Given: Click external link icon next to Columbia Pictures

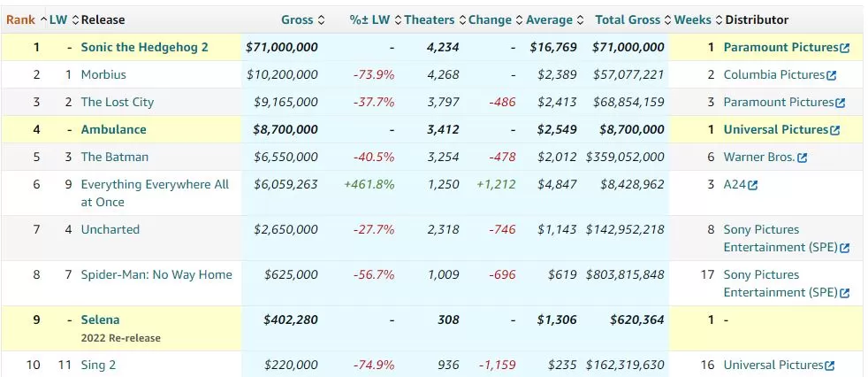Looking at the screenshot, I should point(831,75).
